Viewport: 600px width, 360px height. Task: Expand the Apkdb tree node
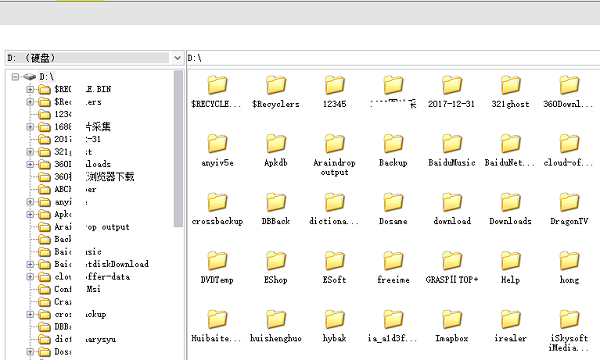click(30, 214)
